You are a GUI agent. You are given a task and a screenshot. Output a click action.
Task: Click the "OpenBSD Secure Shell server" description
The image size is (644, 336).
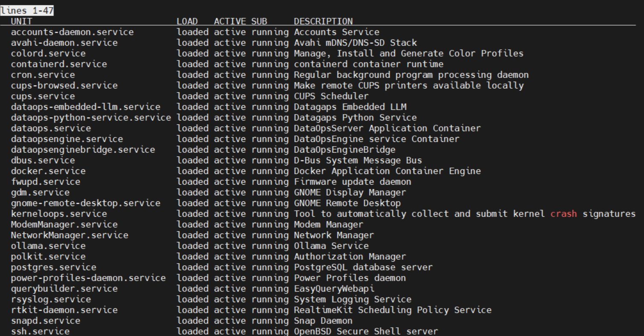click(366, 331)
